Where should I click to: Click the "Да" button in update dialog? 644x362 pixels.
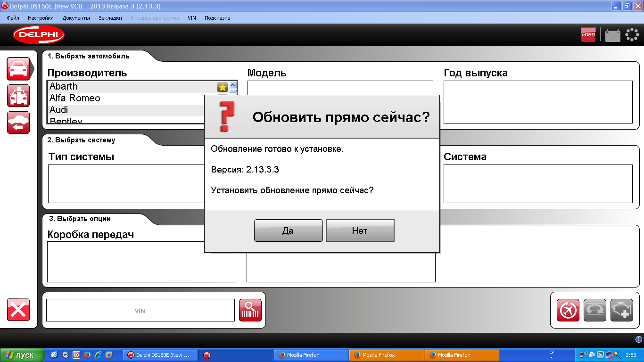click(x=288, y=230)
